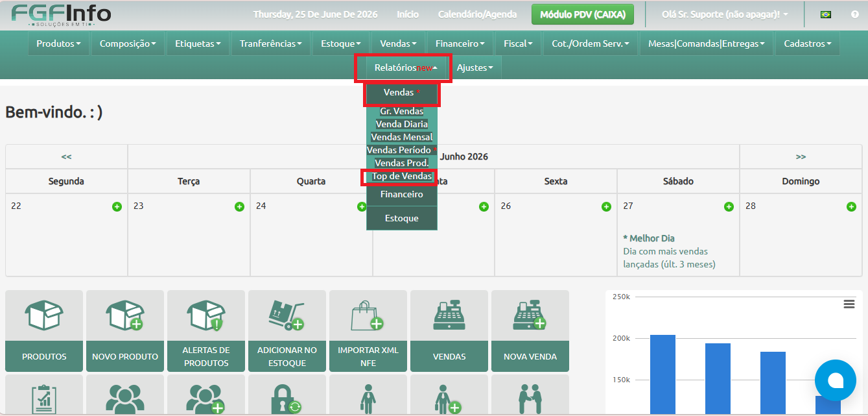Image resolution: width=868 pixels, height=416 pixels.
Task: Click the Módulo PDV (CAIXA) button
Action: [582, 14]
